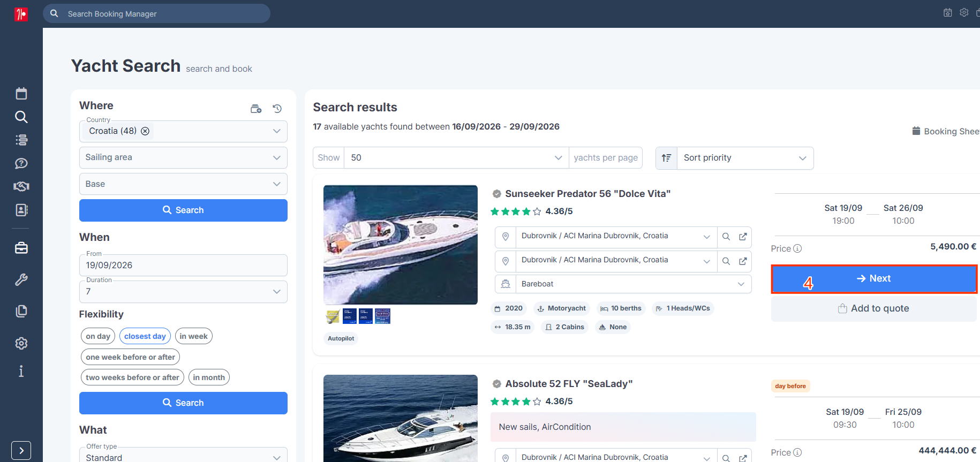The height and width of the screenshot is (462, 980).
Task: Add Dolce Vita to quote
Action: point(874,308)
